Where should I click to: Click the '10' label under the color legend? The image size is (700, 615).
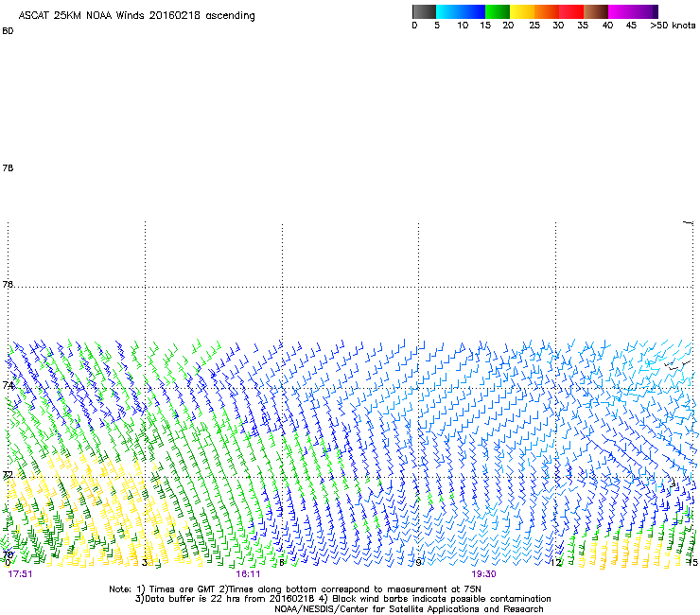coord(463,26)
